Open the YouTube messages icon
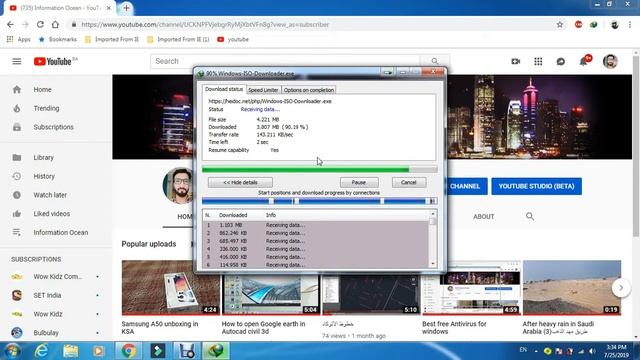 [561, 61]
